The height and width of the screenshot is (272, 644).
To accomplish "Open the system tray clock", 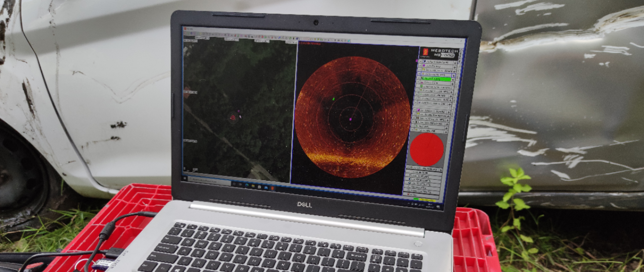I will coord(430,205).
